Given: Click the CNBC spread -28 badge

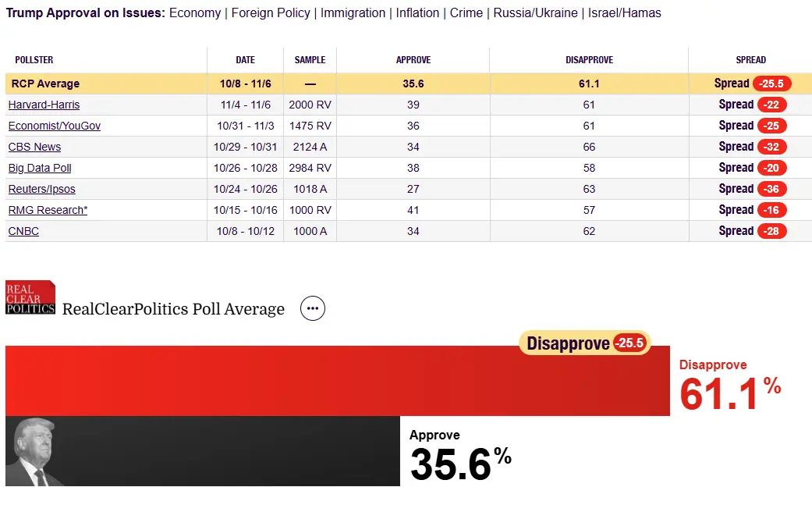Looking at the screenshot, I should [x=771, y=231].
